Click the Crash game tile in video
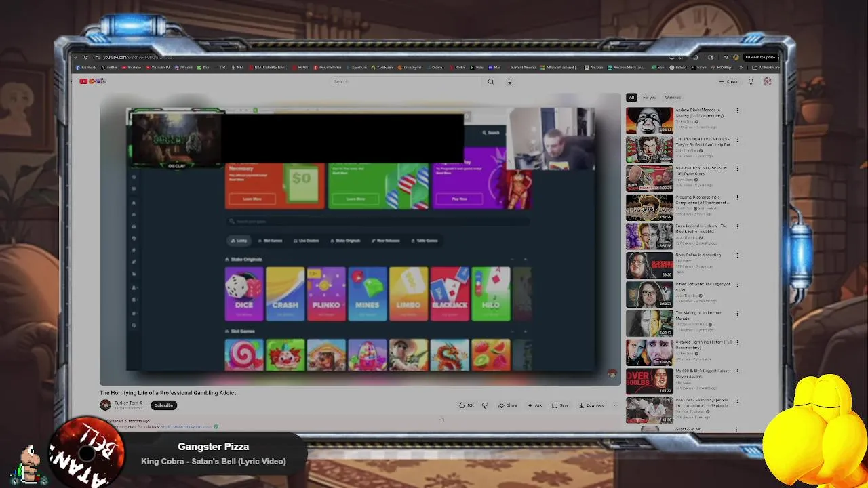Viewport: 868px width, 488px height. (x=285, y=293)
